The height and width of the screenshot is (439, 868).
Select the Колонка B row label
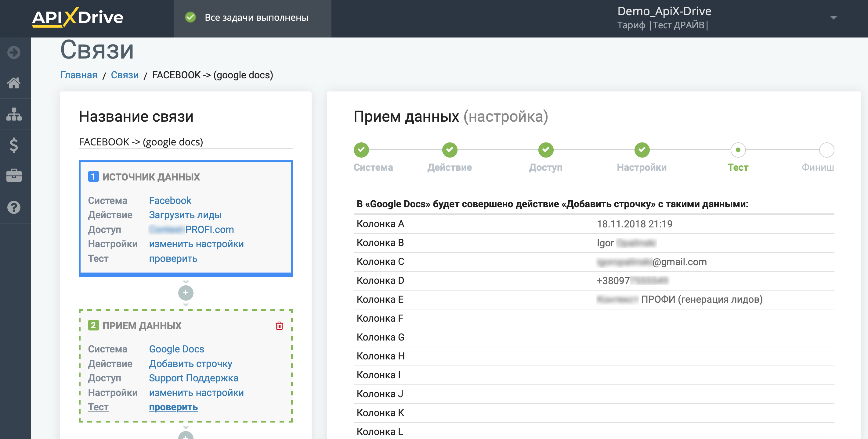380,243
